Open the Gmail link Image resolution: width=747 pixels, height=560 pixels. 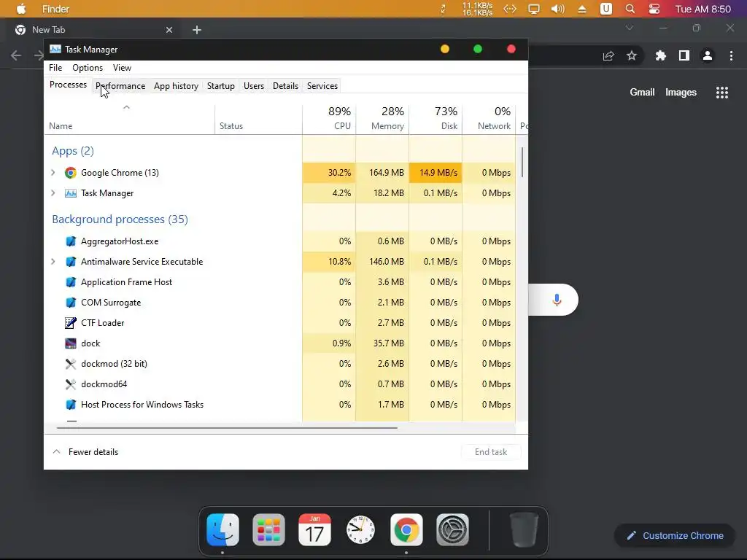[x=642, y=93]
